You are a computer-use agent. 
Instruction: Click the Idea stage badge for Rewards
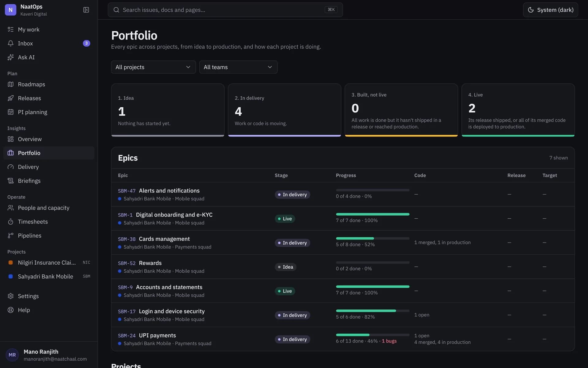pyautogui.click(x=285, y=267)
